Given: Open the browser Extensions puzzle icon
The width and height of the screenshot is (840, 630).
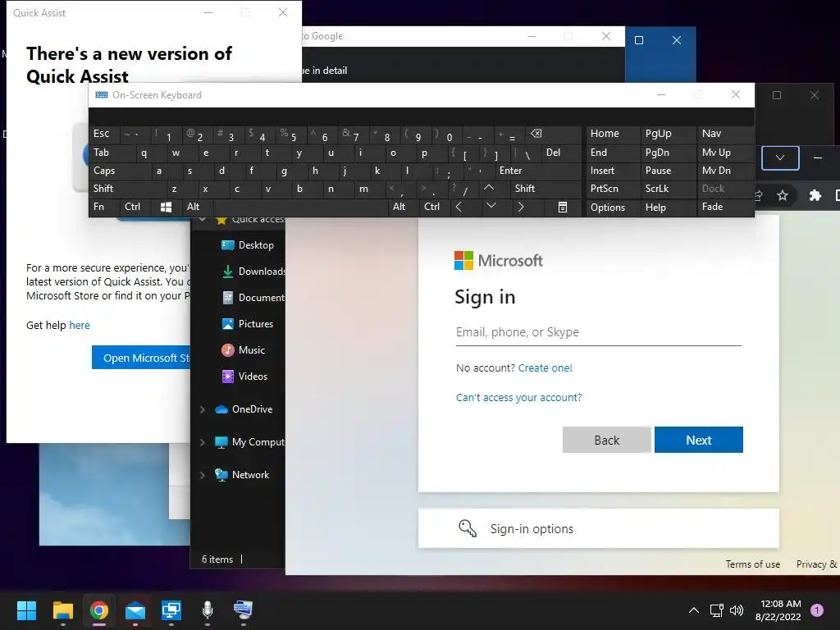Looking at the screenshot, I should [815, 195].
